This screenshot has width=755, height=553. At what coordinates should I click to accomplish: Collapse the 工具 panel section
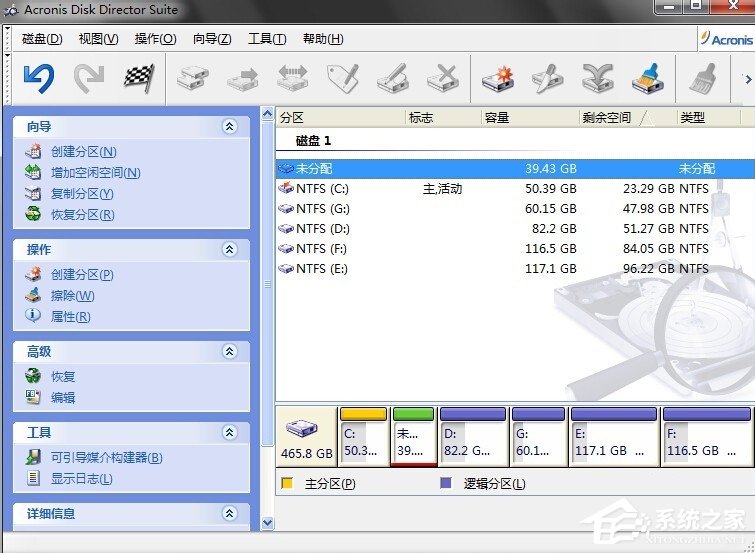[x=229, y=433]
